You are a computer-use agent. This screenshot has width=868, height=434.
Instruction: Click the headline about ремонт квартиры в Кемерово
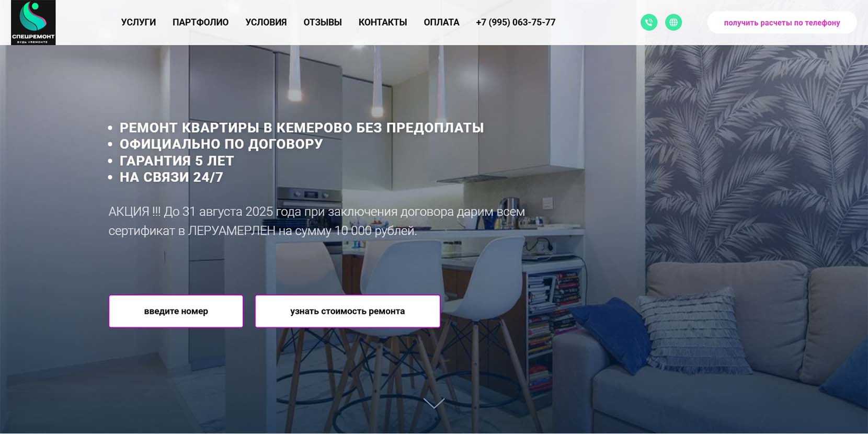302,128
